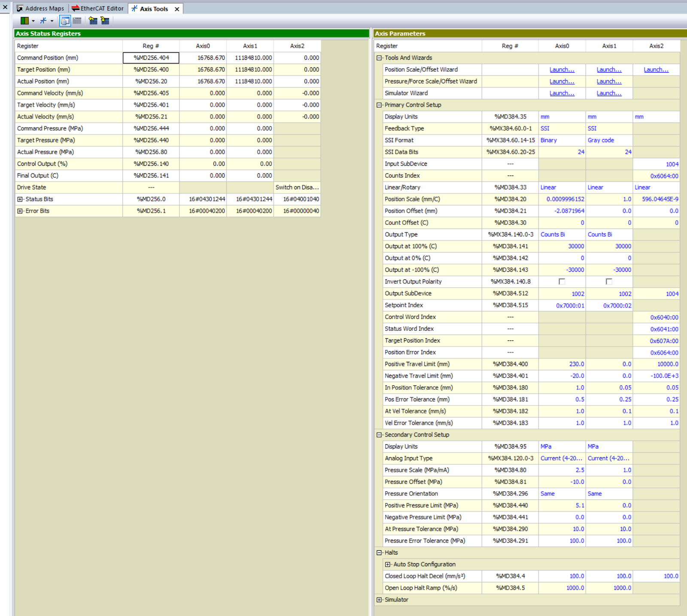Expand the Status Bits row
Viewport: 687px width, 616px height.
click(20, 199)
